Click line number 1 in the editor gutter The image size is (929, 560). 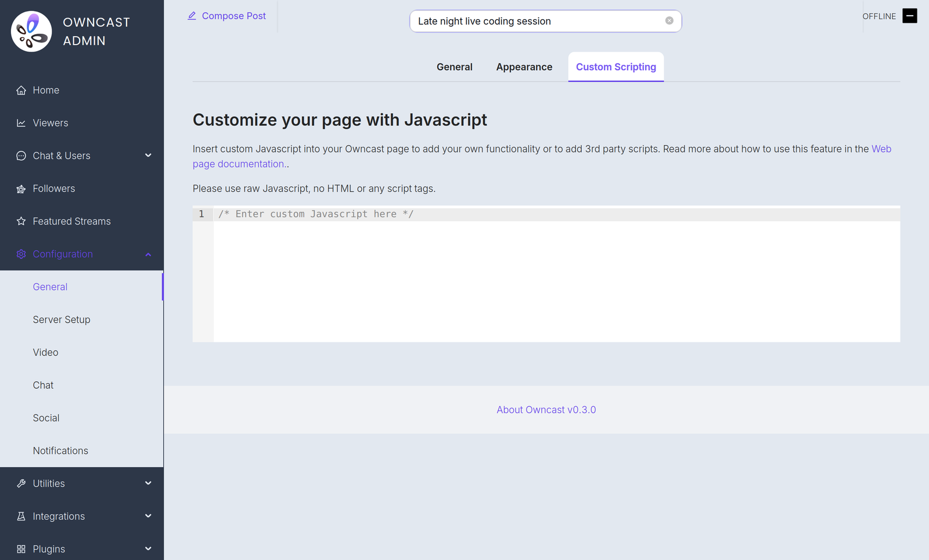point(201,214)
